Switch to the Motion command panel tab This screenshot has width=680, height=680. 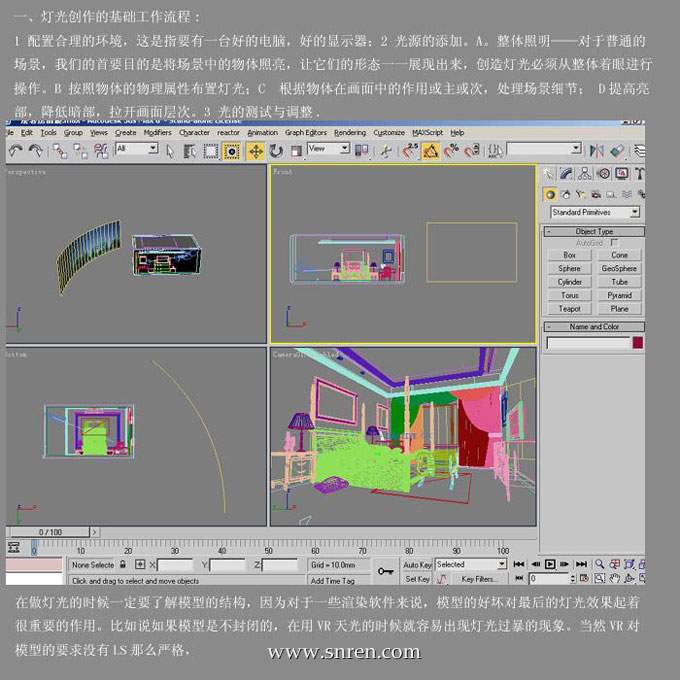point(603,174)
